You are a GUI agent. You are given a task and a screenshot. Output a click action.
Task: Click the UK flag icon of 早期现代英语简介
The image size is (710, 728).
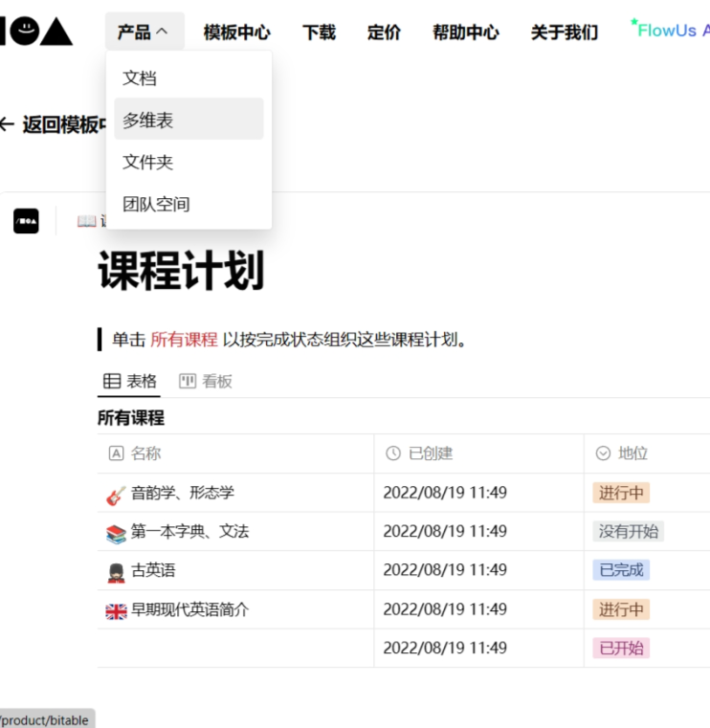(x=116, y=612)
